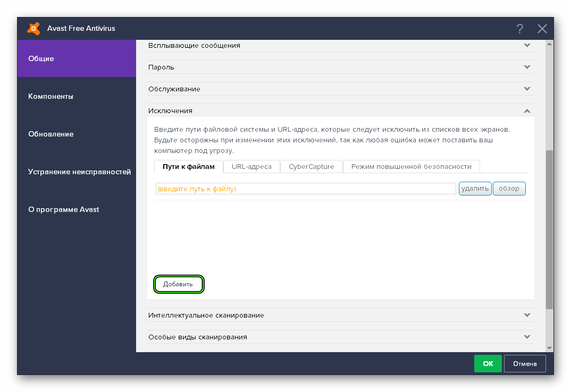Switch to Режим повышенной безопасности tab
The height and width of the screenshot is (392, 571).
pos(411,167)
